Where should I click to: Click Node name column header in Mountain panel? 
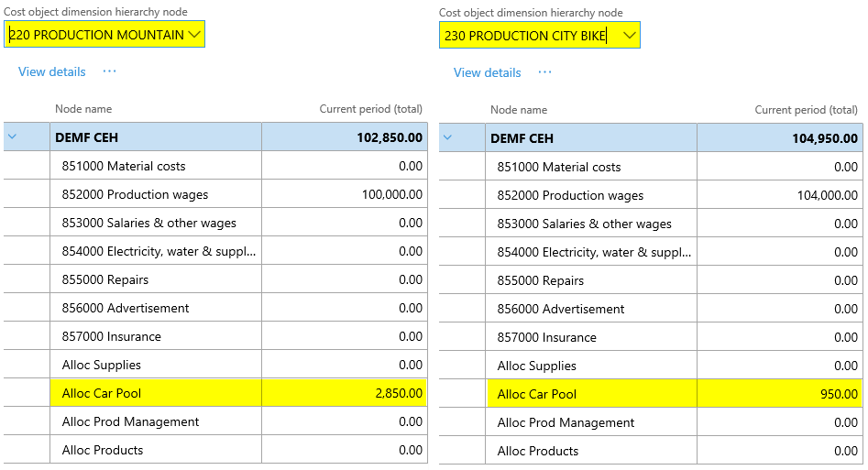coord(83,109)
